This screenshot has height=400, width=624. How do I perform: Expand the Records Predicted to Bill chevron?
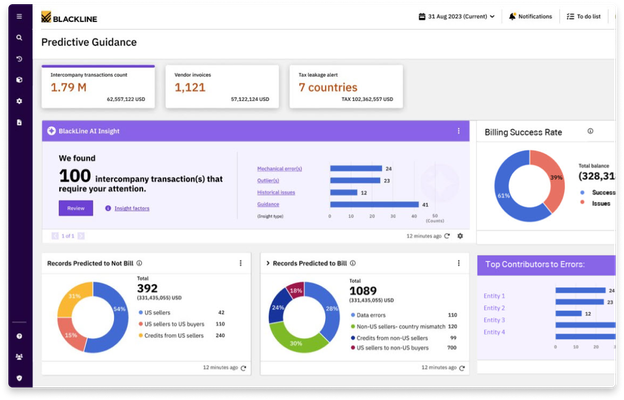(268, 263)
